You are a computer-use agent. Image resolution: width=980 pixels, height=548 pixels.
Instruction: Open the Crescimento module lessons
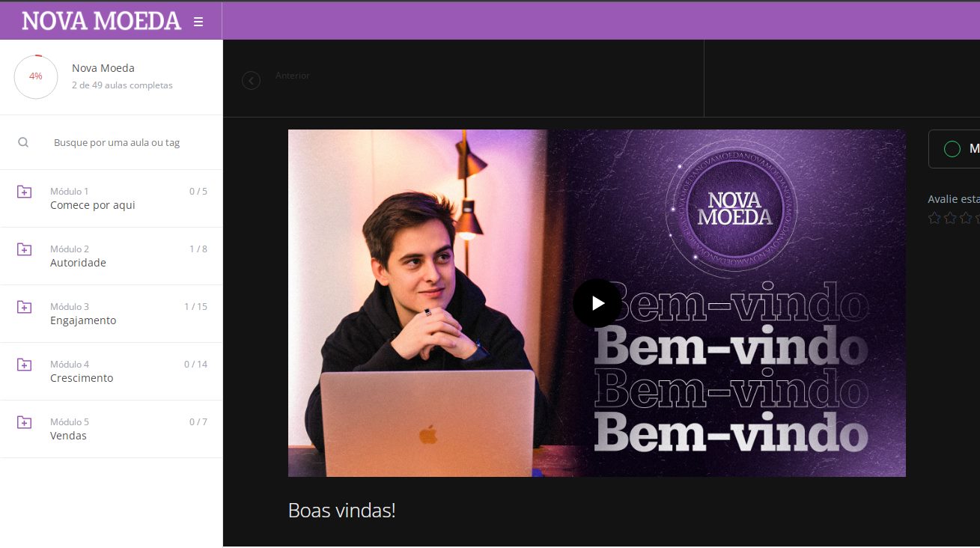[x=112, y=371]
